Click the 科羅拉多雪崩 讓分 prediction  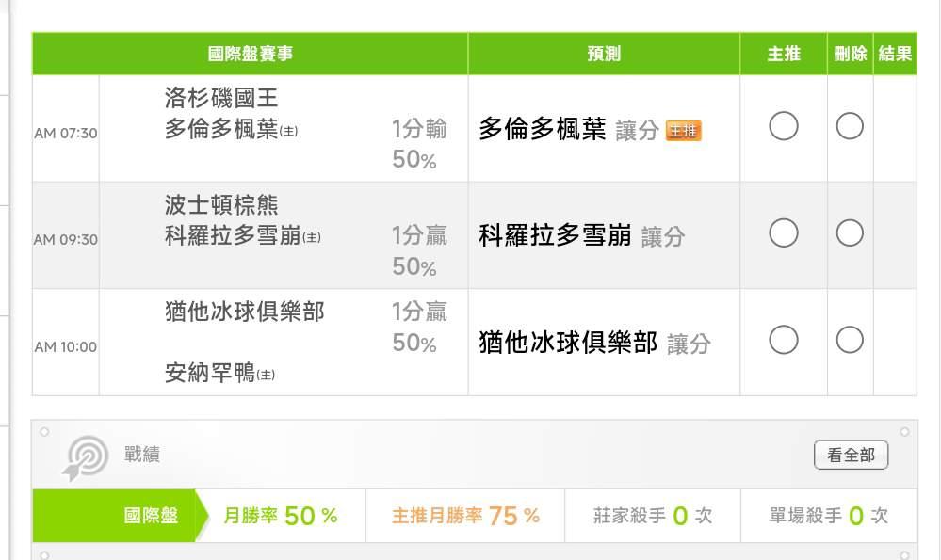click(581, 236)
